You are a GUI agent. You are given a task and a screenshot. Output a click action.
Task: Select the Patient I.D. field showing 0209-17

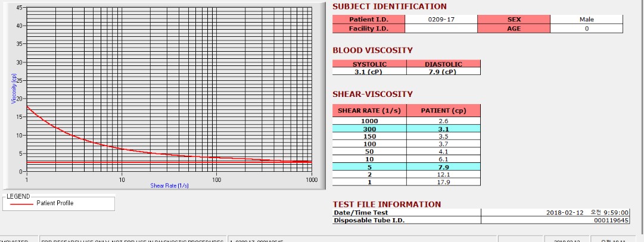pyautogui.click(x=441, y=19)
